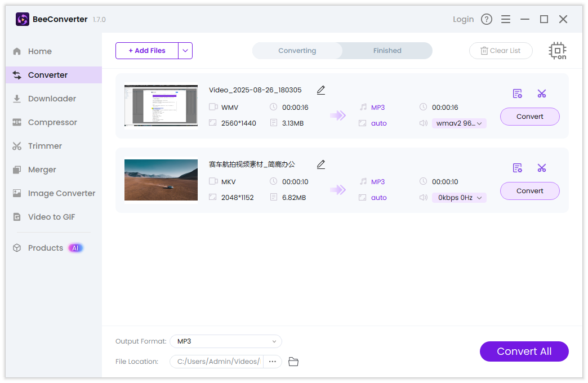Image resolution: width=588 pixels, height=383 pixels.
Task: Click the file location browse ellipsis button
Action: (272, 362)
